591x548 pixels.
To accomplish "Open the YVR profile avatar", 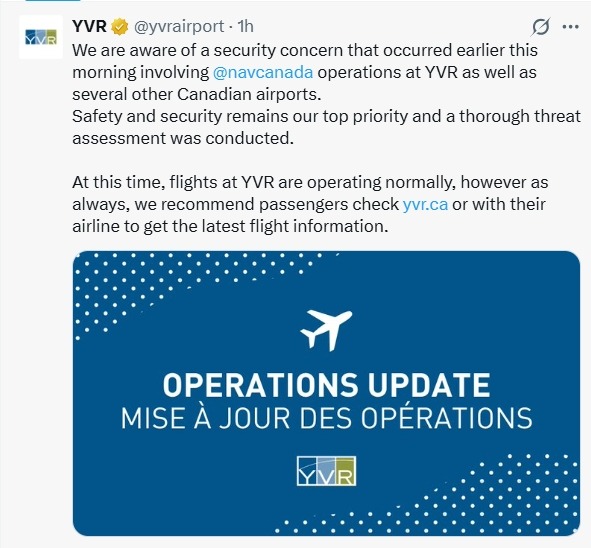I will [41, 37].
